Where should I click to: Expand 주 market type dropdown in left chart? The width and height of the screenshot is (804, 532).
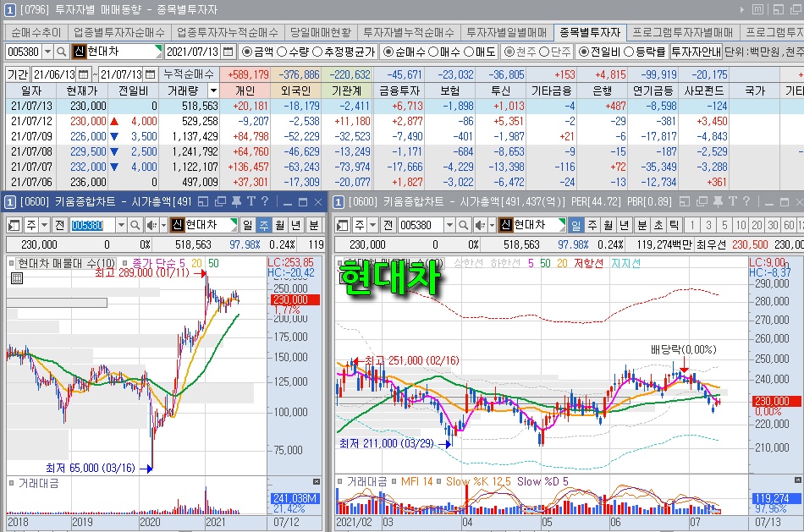[44, 225]
